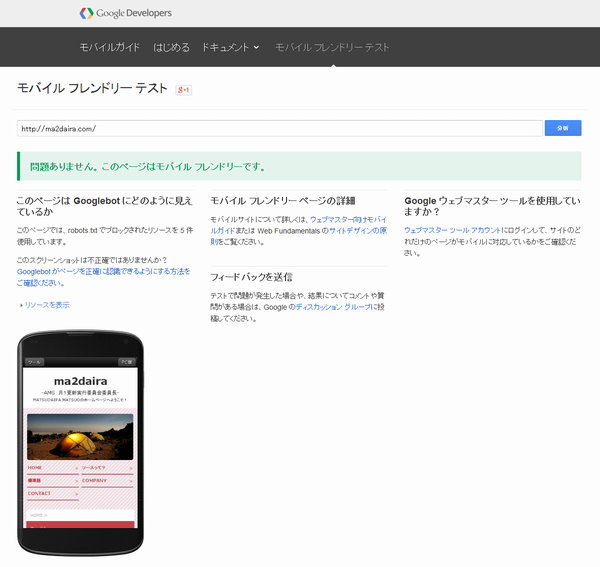Screen dimensions: 600x567
Task: Click the URL input field with http://ma2daira.com/
Action: pos(280,129)
